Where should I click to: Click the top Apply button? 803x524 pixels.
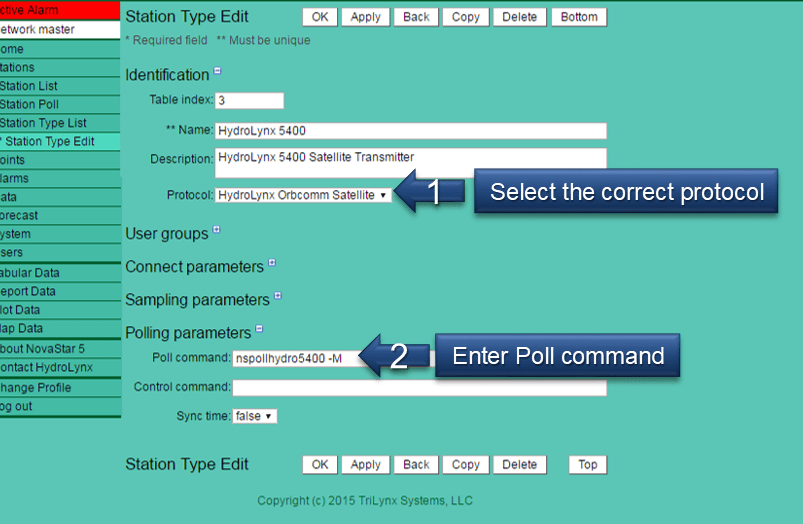(365, 17)
